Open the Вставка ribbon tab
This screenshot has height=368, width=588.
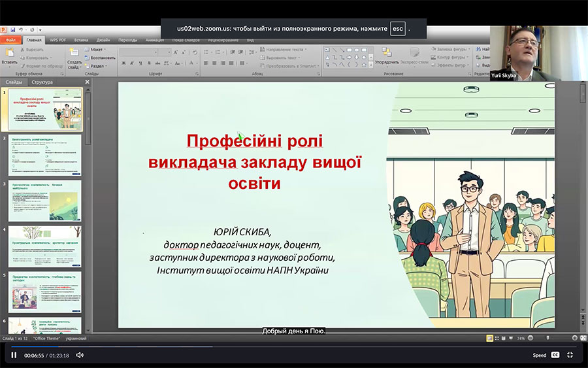click(x=81, y=40)
